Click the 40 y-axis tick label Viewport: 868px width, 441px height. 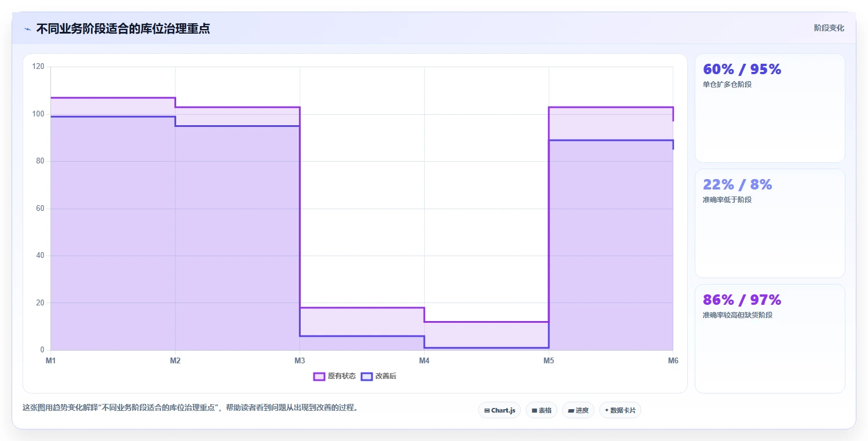[41, 256]
